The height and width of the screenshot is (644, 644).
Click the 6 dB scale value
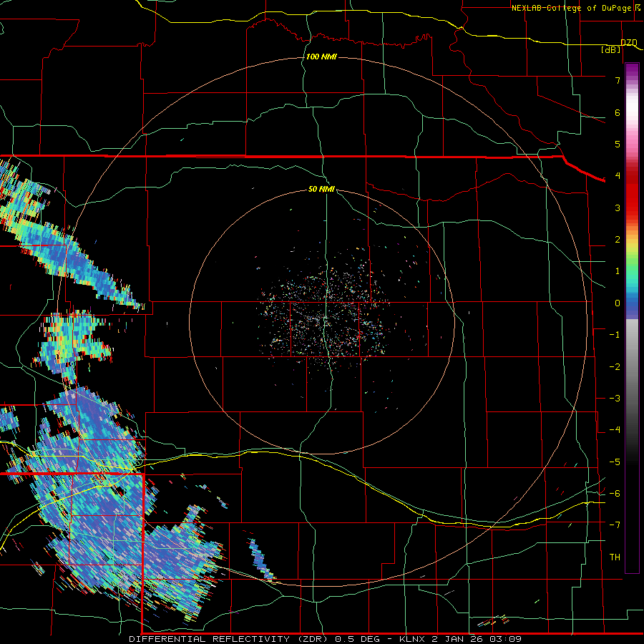click(x=618, y=112)
